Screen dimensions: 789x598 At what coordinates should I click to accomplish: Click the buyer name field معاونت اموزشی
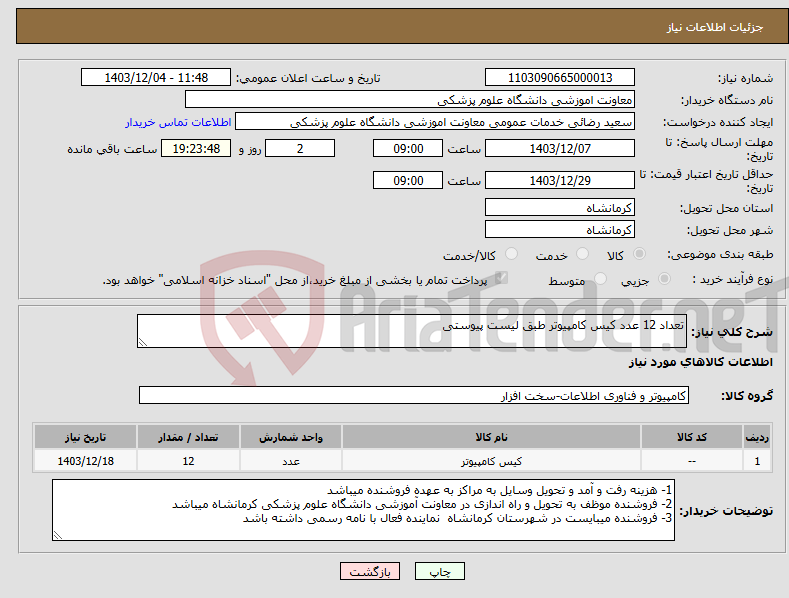coord(410,100)
